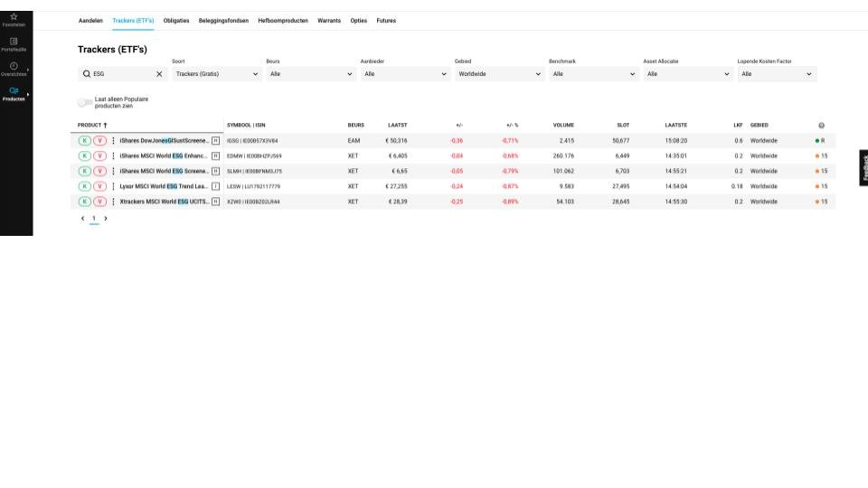Click red V sell button for Xtrackers MSCI World

pyautogui.click(x=99, y=202)
